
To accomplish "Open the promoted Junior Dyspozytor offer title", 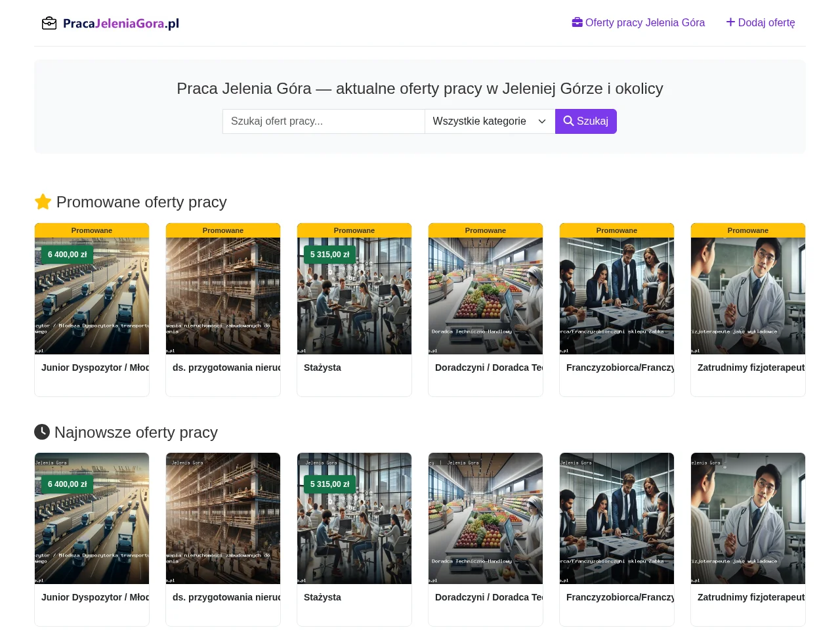I will (x=95, y=367).
